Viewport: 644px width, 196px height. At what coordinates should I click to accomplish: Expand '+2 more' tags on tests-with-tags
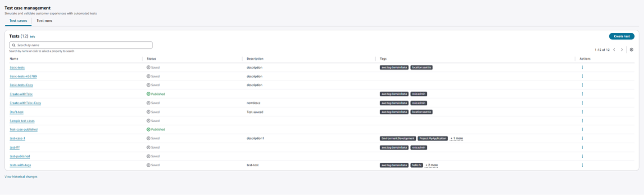coord(431,165)
